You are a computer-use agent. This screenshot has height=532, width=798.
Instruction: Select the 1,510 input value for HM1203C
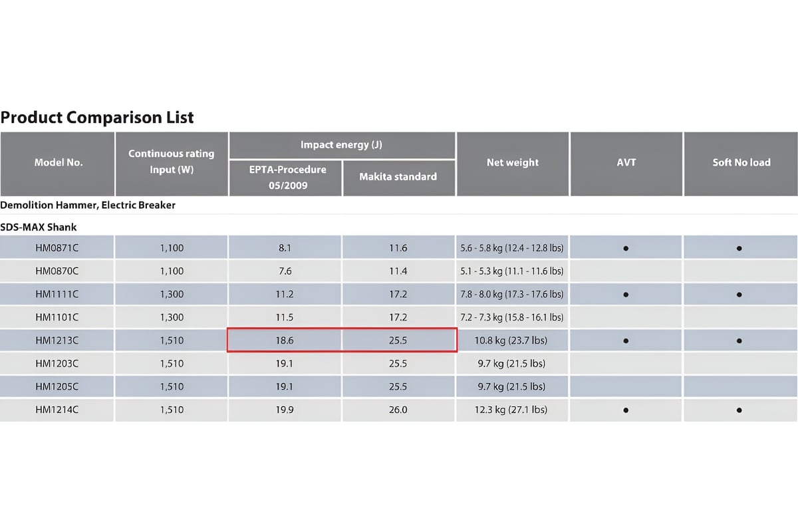[x=172, y=364]
